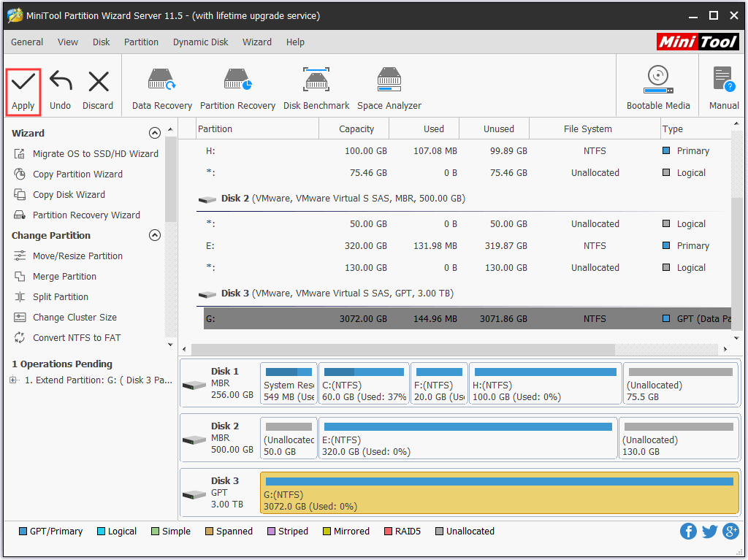Open the Twitter share icon
The height and width of the screenshot is (560, 748).
pyautogui.click(x=709, y=531)
